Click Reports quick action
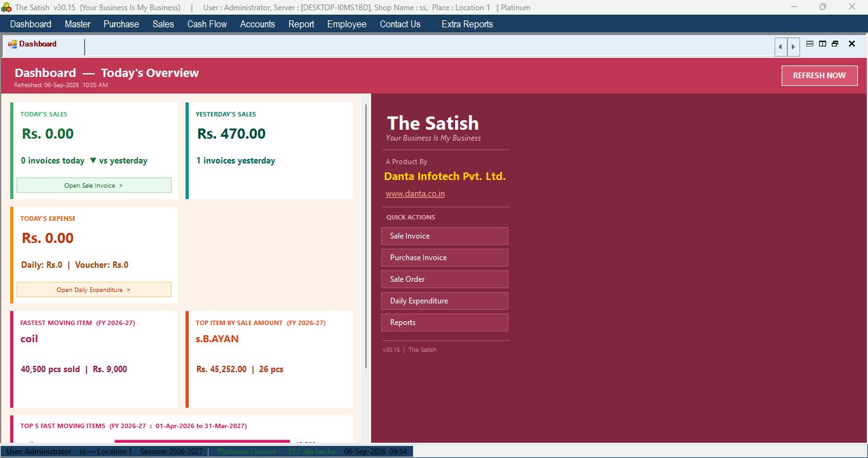Image resolution: width=868 pixels, height=458 pixels. (445, 323)
